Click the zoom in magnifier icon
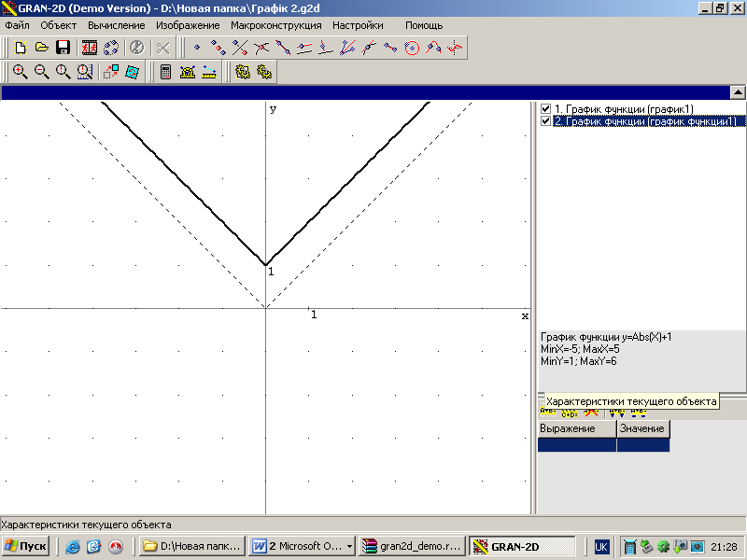747x560 pixels. (x=21, y=72)
